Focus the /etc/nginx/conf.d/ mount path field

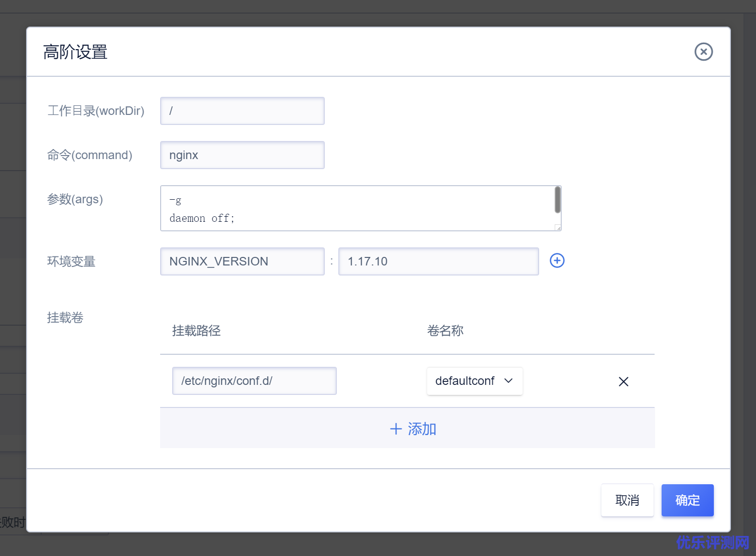pos(254,381)
